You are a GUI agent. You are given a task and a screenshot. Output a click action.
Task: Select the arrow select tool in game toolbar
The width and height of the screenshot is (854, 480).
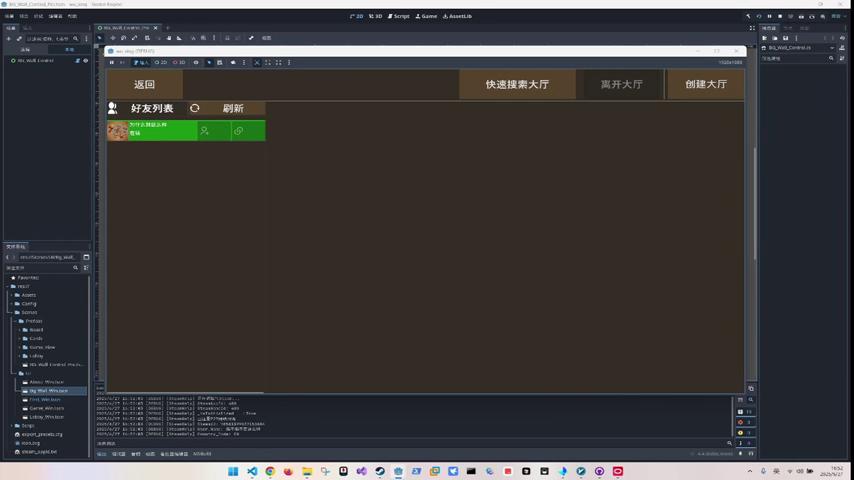click(x=209, y=63)
